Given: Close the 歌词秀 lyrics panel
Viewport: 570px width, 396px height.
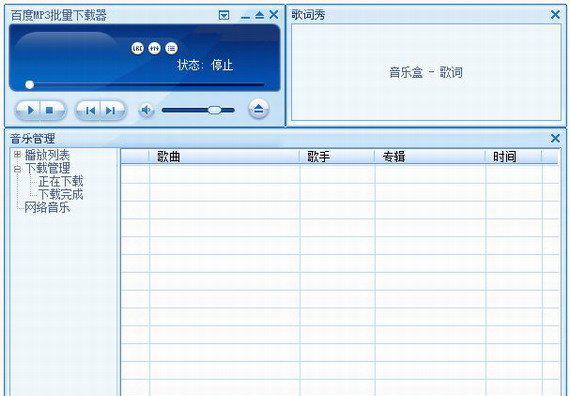Looking at the screenshot, I should 555,15.
